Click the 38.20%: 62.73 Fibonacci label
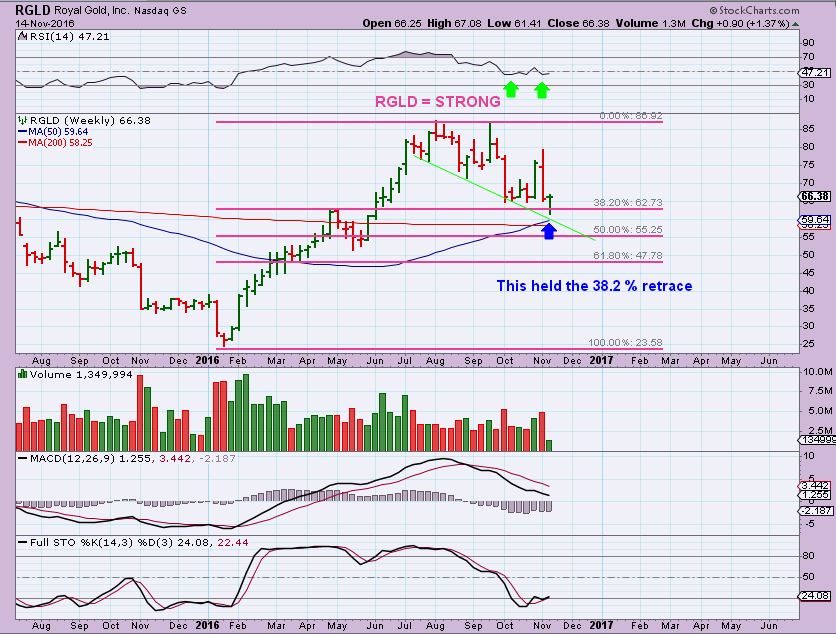Screen dimensions: 836x634 tap(628, 203)
